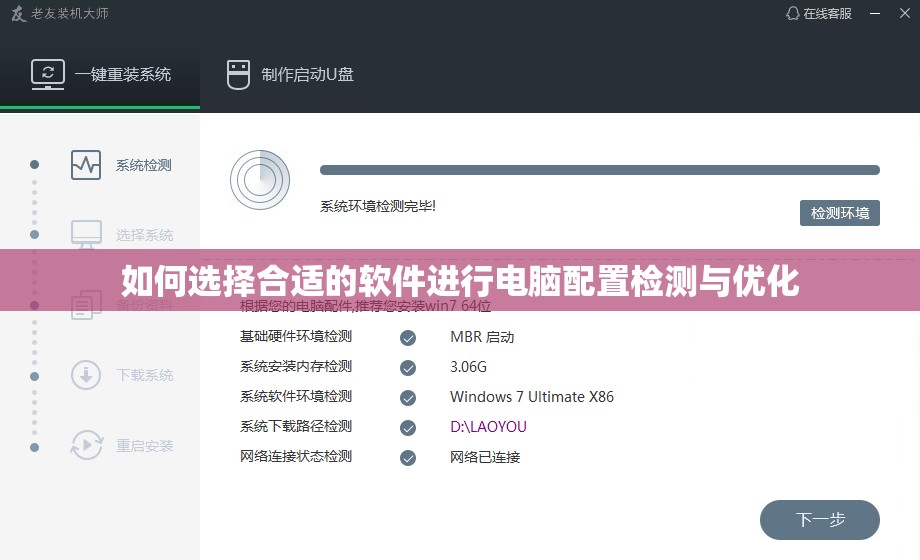This screenshot has width=920, height=560.
Task: Select the 选择系统 monitor icon
Action: coord(86,234)
